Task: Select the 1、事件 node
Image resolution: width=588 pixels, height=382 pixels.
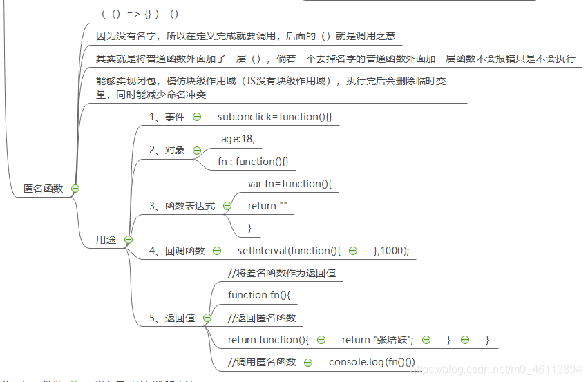Action: [167, 117]
